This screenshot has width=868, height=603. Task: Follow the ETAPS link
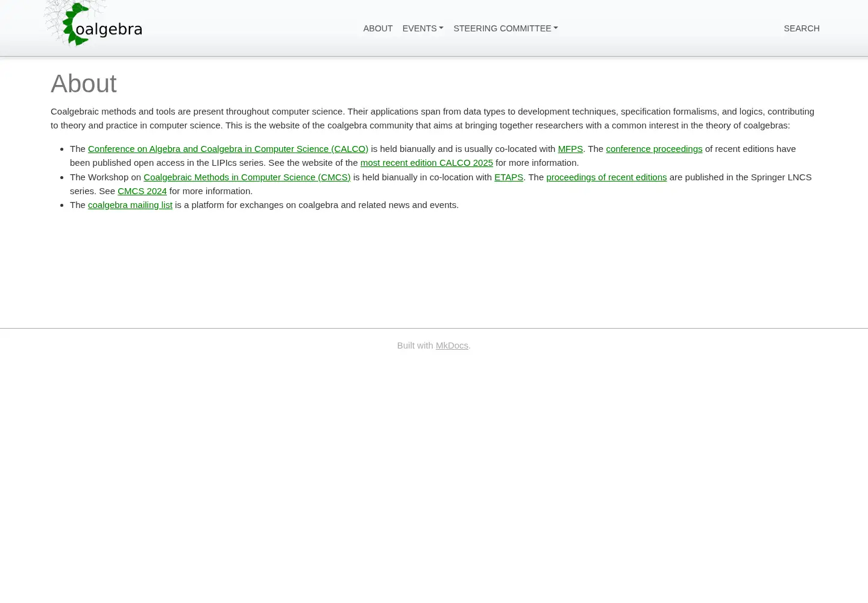tap(509, 177)
